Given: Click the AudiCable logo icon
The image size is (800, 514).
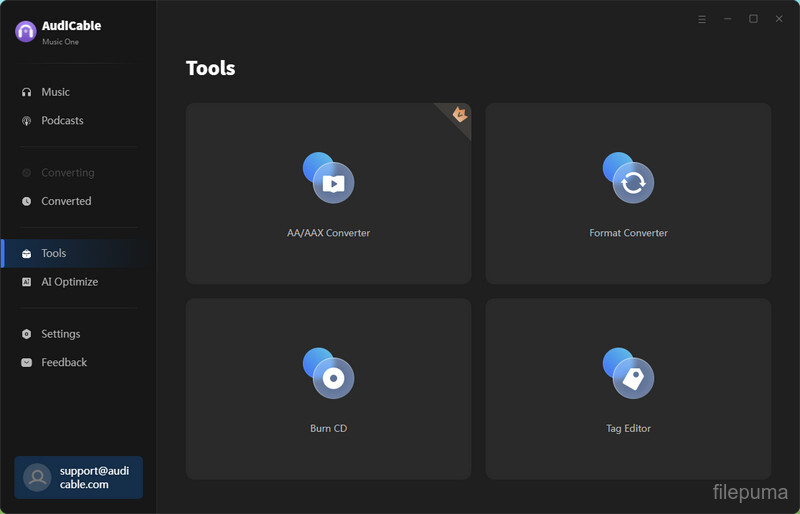Looking at the screenshot, I should (26, 32).
